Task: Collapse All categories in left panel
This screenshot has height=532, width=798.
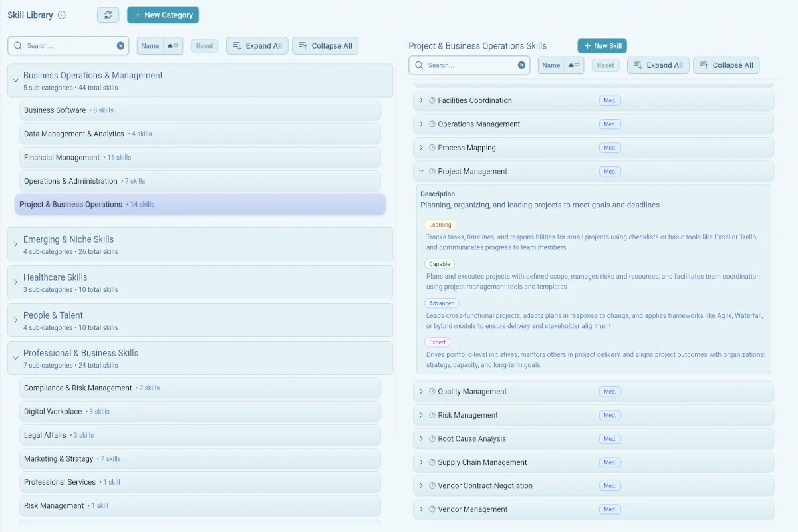Action: (x=325, y=46)
